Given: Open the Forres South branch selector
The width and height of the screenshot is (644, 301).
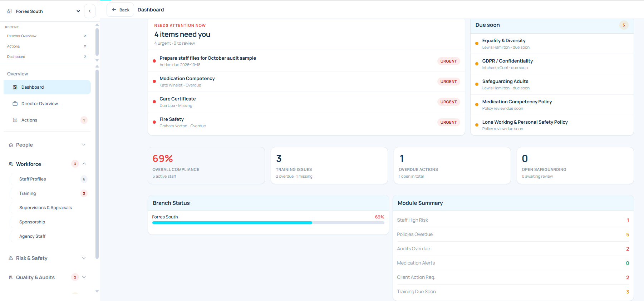Looking at the screenshot, I should pyautogui.click(x=43, y=11).
